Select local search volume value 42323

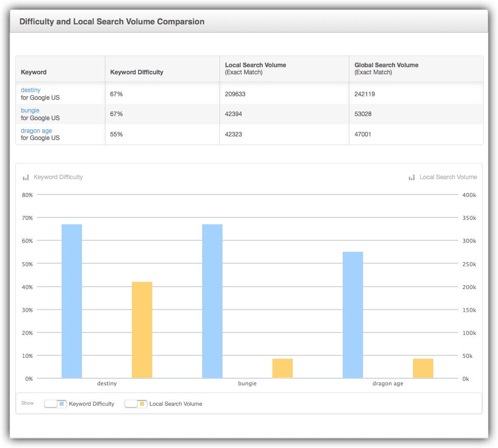[233, 134]
